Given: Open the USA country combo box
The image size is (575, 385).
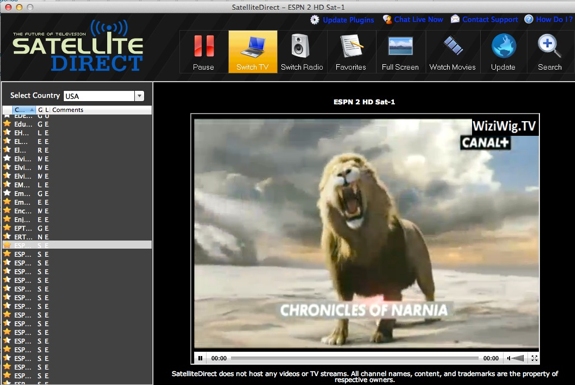Looking at the screenshot, I should [103, 96].
